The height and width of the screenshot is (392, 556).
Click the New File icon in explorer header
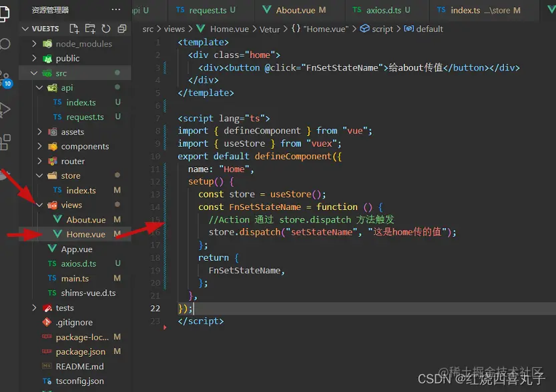coord(74,29)
